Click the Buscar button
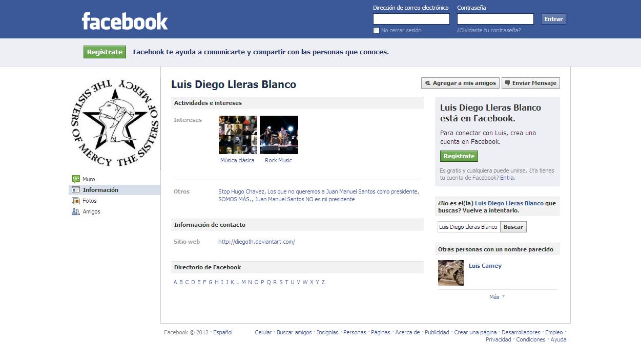Screen dimensions: 641x364 pos(513,227)
